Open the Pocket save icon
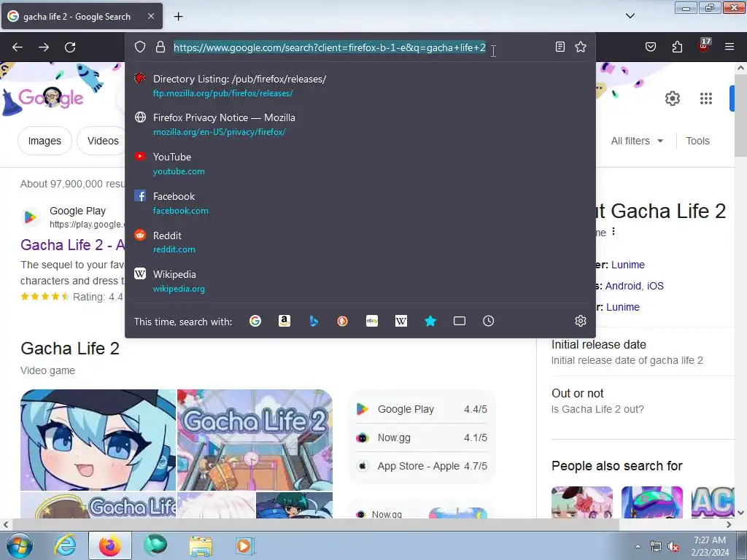Viewport: 747px width, 560px height. click(650, 47)
